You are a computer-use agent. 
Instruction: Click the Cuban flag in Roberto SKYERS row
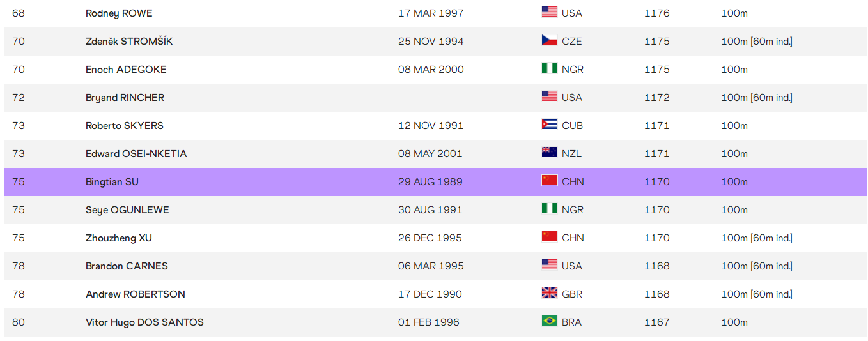coord(549,125)
